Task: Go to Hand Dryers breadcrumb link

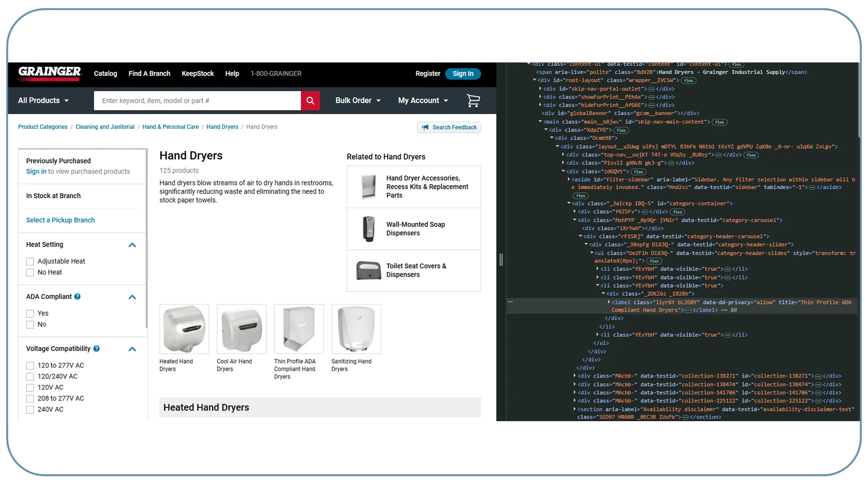Action: 223,127
